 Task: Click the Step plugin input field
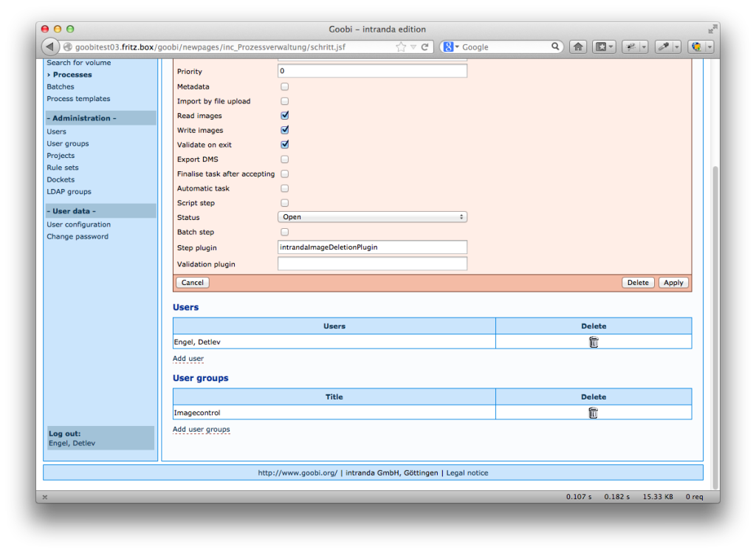[x=372, y=247]
